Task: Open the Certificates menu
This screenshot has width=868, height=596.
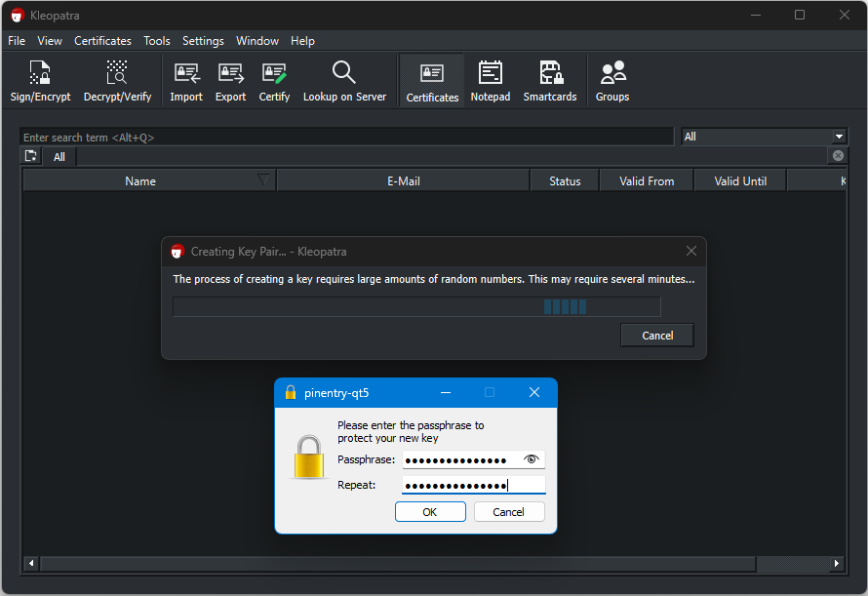Action: (102, 41)
